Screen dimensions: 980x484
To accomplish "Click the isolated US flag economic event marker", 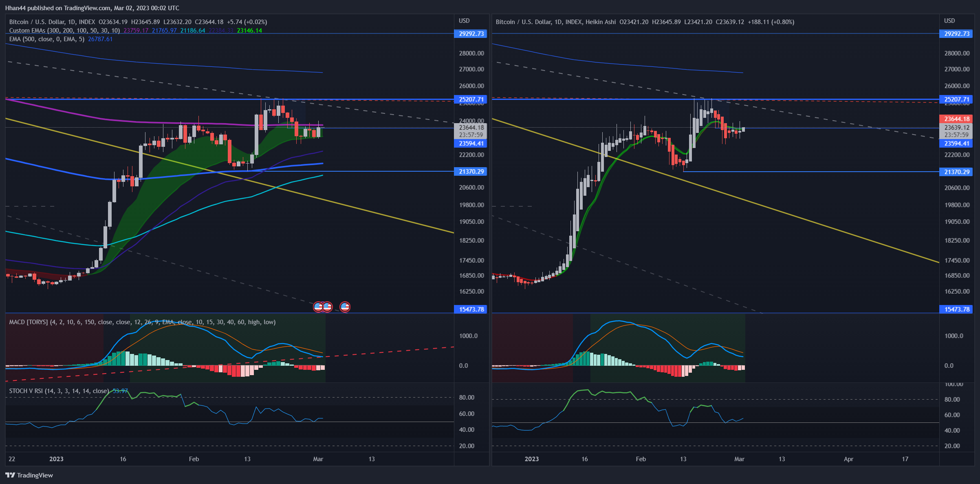I will coord(345,307).
